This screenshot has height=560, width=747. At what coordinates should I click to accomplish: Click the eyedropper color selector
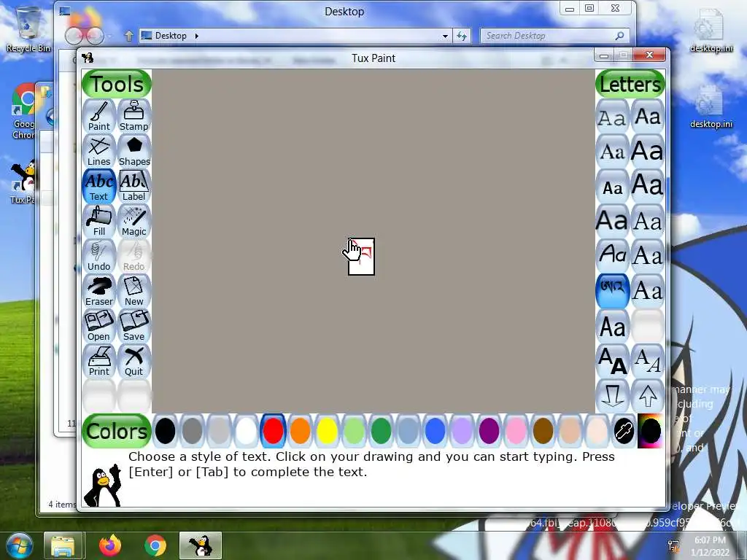[x=624, y=431]
